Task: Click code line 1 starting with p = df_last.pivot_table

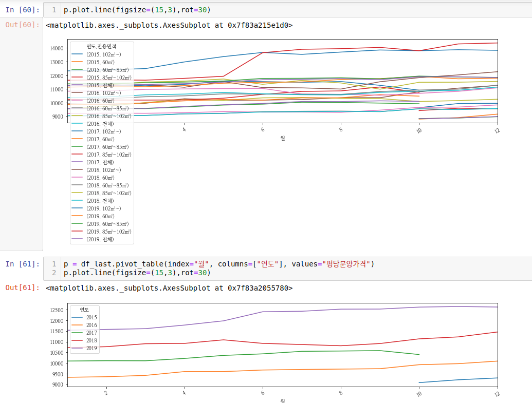Action: pyautogui.click(x=219, y=264)
